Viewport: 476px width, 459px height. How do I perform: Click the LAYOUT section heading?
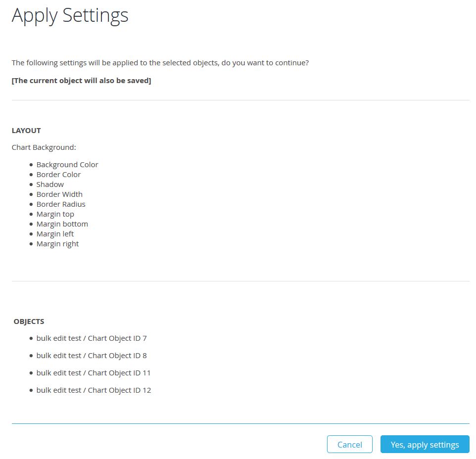(x=26, y=131)
